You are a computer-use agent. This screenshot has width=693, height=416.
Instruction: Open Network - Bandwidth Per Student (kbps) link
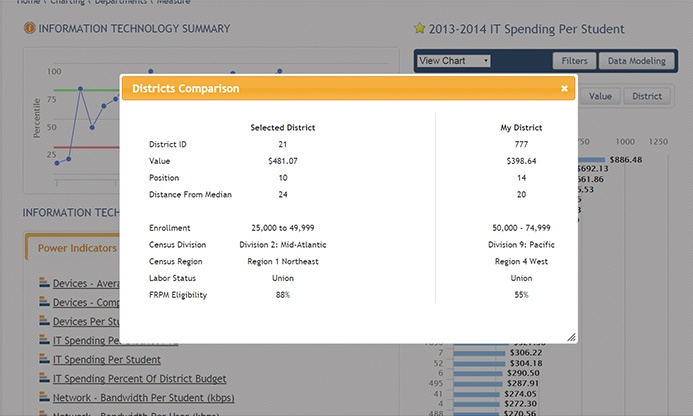[x=144, y=397]
